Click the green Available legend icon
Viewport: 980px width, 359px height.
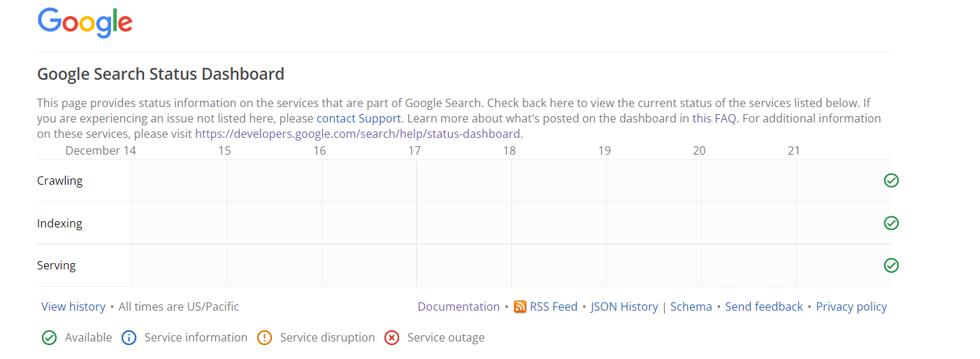pyautogui.click(x=49, y=338)
